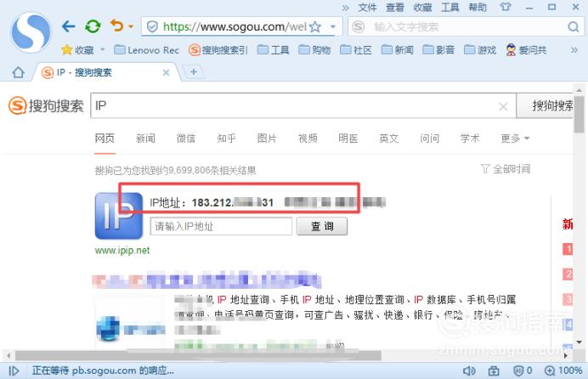The image size is (588, 379).
Task: Expand the 更多 categories dropdown
Action: point(515,139)
